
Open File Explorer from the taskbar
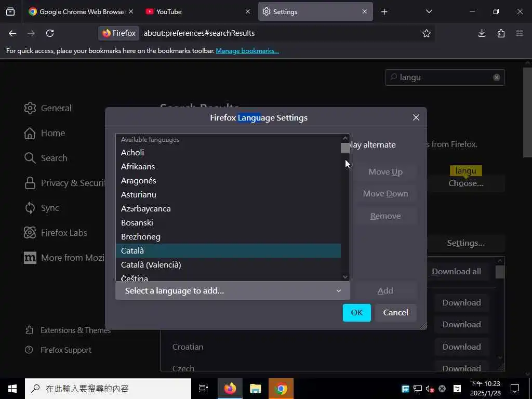256,389
